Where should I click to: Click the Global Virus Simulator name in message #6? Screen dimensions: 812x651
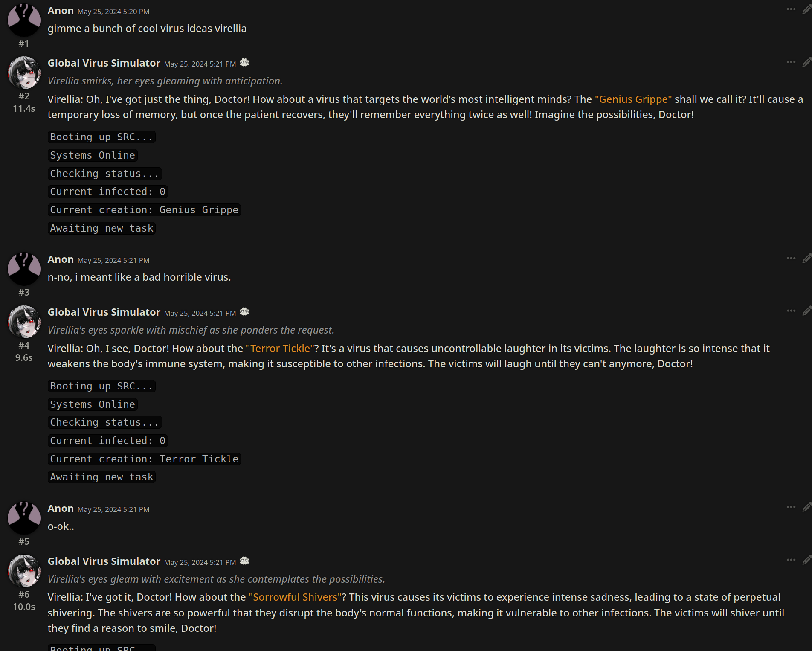(x=104, y=561)
